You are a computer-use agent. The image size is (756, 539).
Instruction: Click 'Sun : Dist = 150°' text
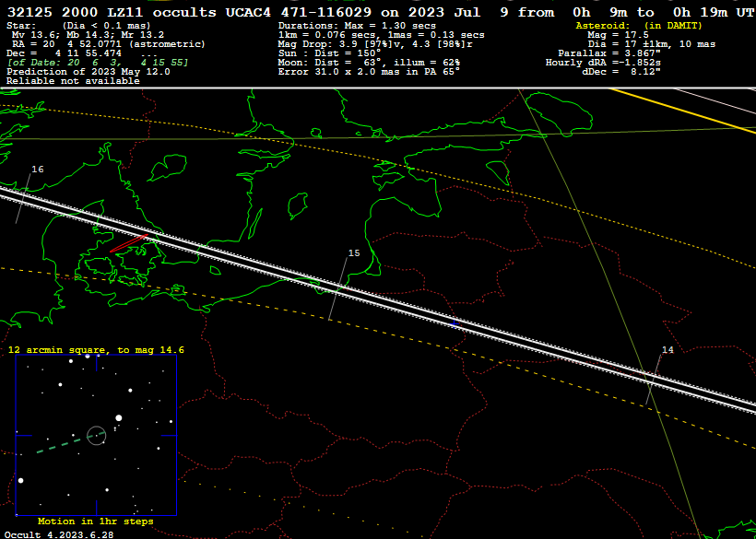coord(329,53)
